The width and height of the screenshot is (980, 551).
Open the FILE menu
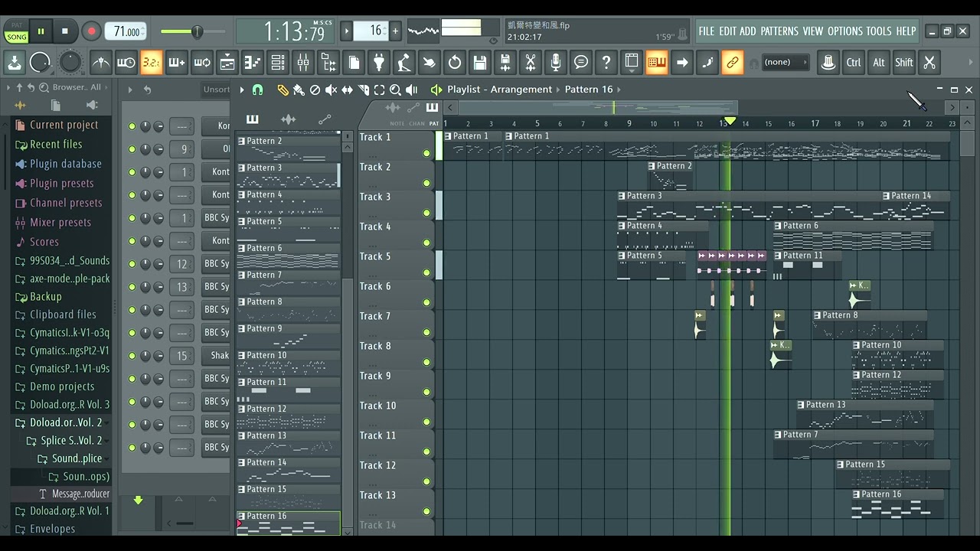(x=706, y=31)
